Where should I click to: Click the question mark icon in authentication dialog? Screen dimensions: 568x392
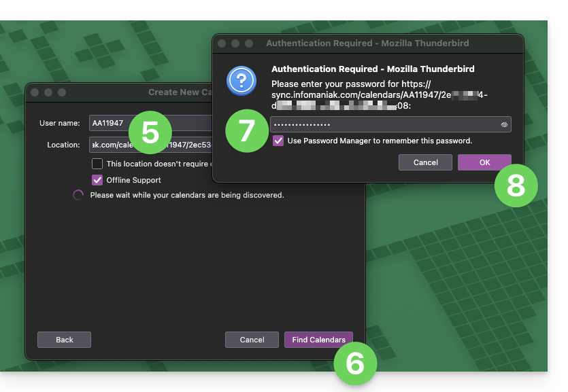coord(240,82)
